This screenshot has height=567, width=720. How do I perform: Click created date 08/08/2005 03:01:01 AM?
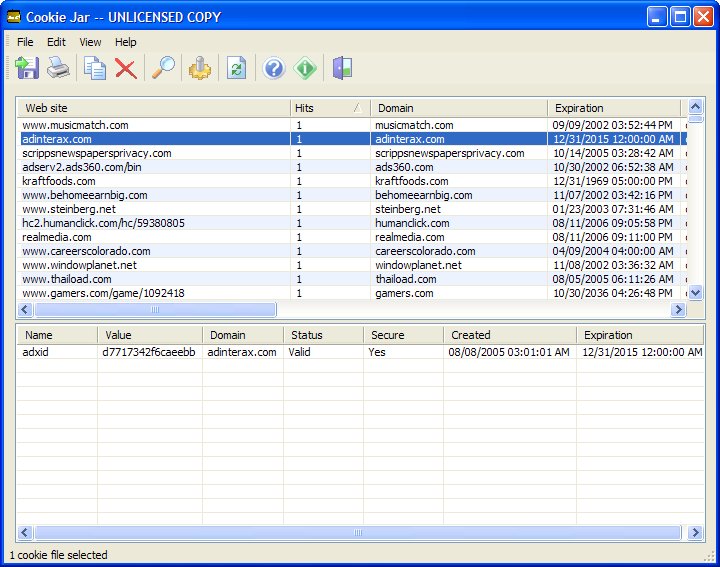pos(509,352)
